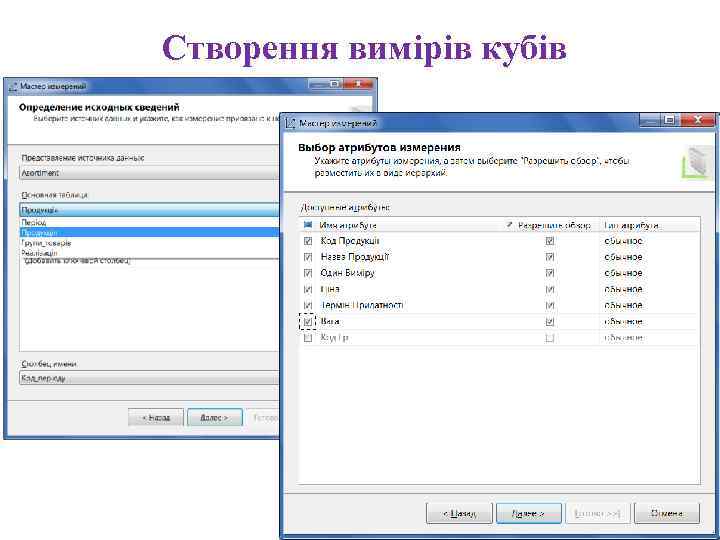Viewport: 720px width, 540px height.
Task: Uncheck the Назва Продукції attribute checkbox
Action: coord(308,257)
